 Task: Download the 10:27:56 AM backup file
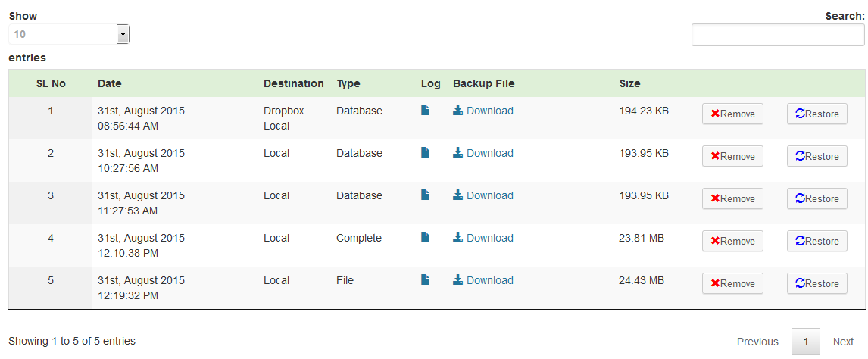[x=489, y=153]
